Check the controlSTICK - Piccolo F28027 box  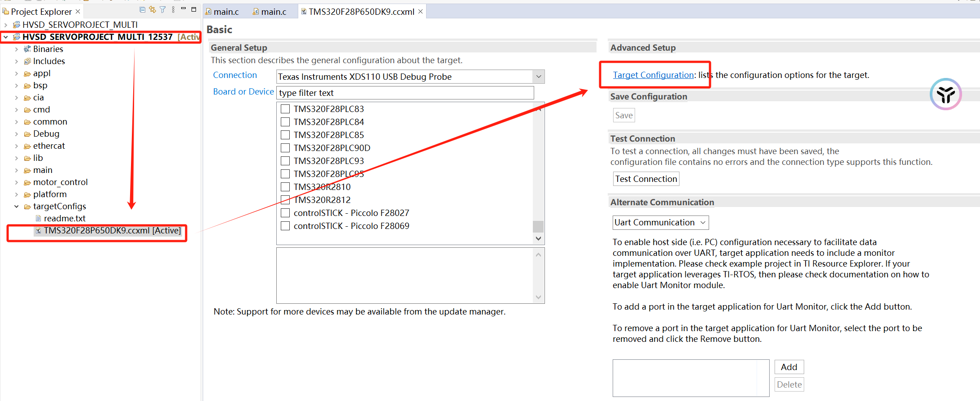point(285,213)
